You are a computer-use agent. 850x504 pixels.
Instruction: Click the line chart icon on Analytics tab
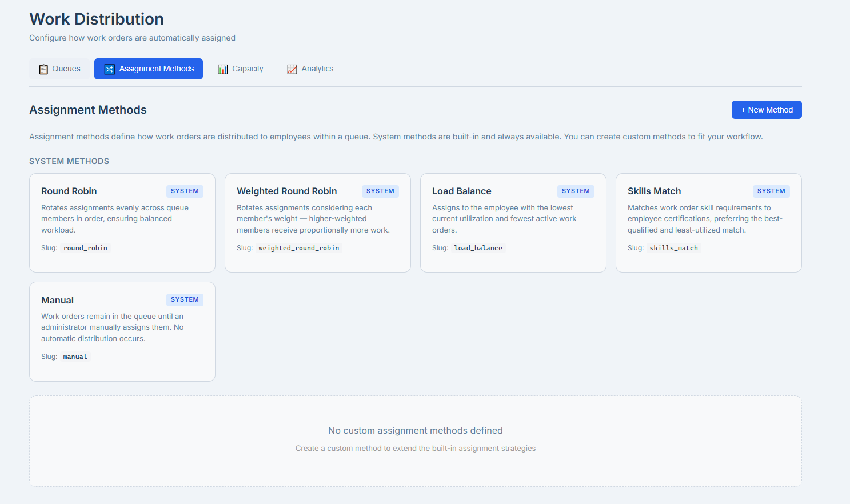[x=292, y=69]
